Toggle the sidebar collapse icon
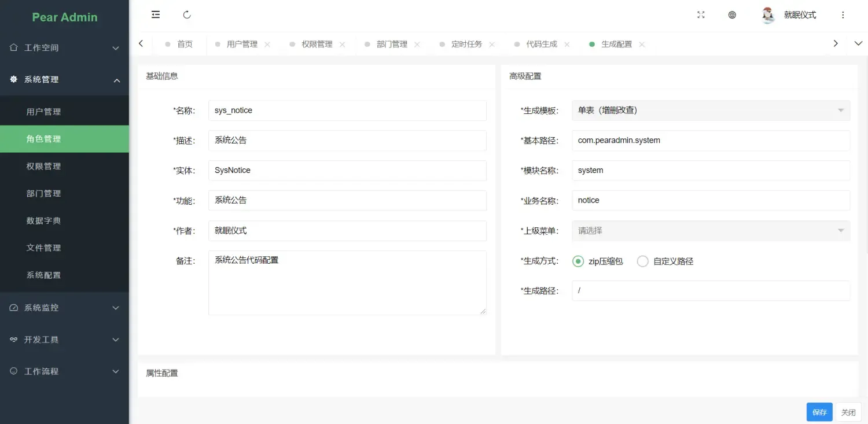The image size is (868, 424). (155, 14)
